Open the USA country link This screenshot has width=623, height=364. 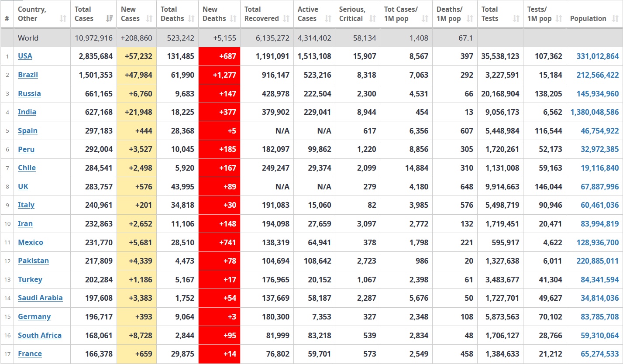pos(25,56)
